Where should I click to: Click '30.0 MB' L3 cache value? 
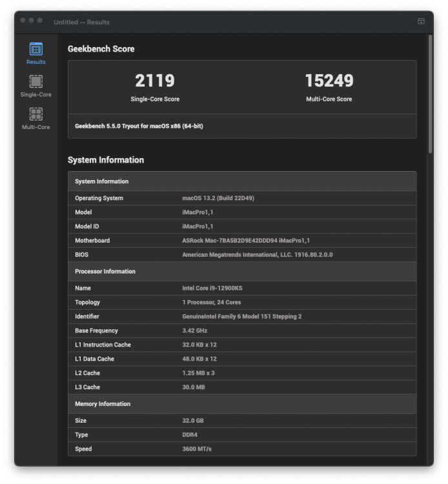(x=194, y=387)
